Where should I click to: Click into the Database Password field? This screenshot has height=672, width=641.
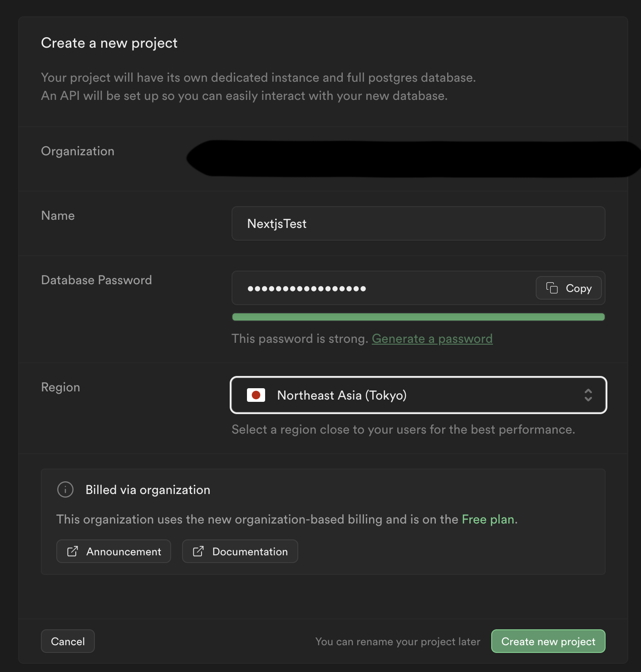381,288
